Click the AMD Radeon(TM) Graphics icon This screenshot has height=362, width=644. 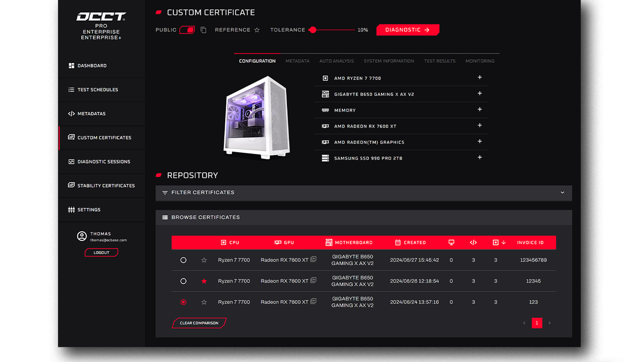[x=325, y=142]
